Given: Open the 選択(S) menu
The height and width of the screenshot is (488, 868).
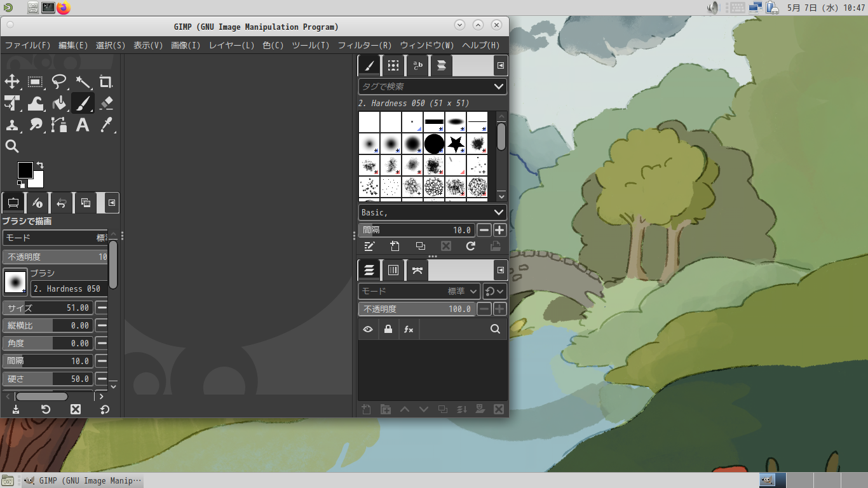Looking at the screenshot, I should pyautogui.click(x=111, y=45).
